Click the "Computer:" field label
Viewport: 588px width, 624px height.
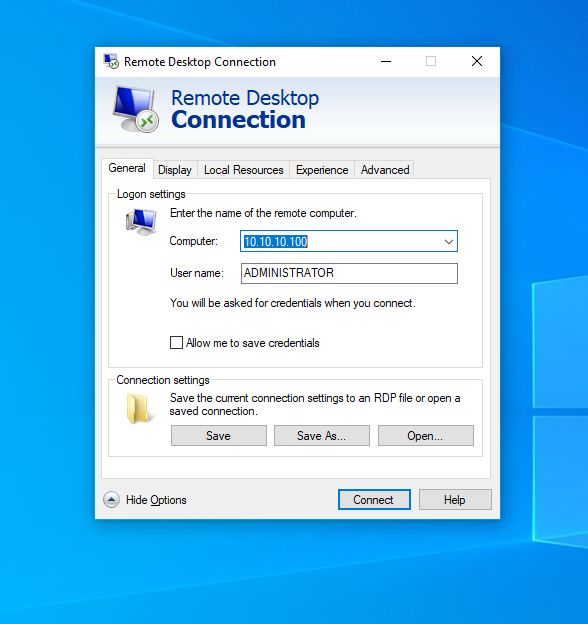tap(194, 241)
